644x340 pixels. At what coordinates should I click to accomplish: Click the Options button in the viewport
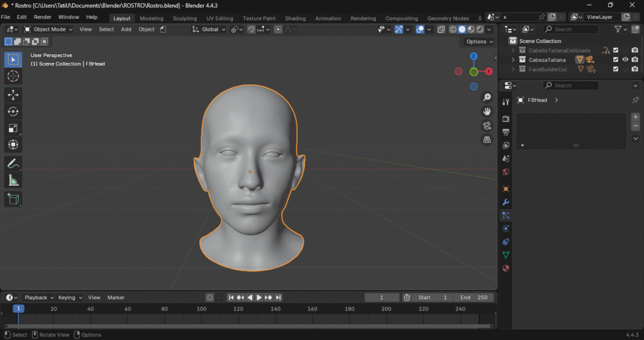tap(479, 42)
